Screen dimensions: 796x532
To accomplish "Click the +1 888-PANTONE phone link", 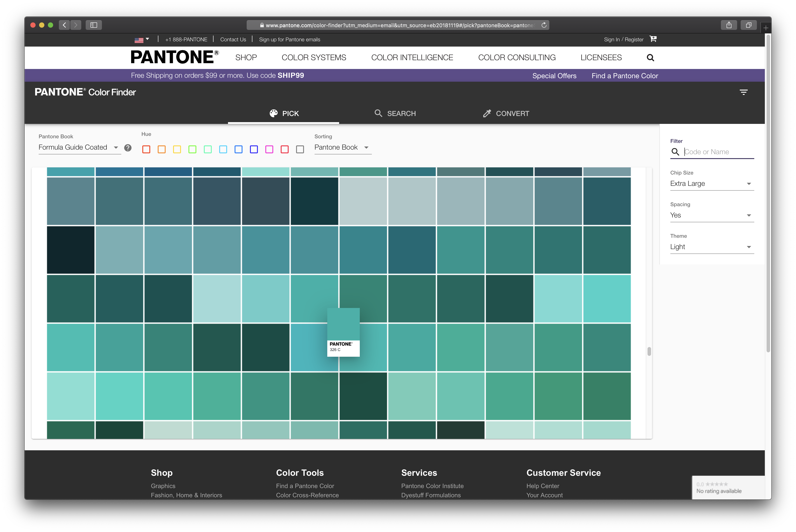I will click(x=186, y=40).
